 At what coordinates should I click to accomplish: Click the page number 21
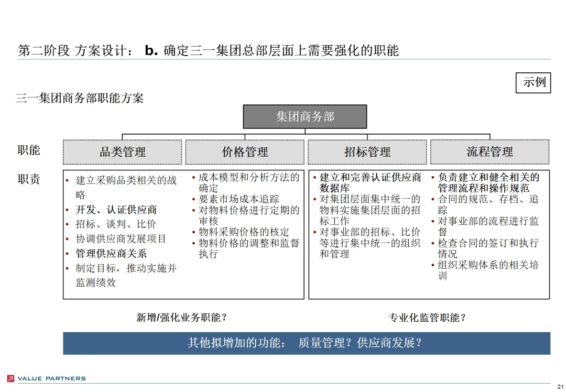560,387
